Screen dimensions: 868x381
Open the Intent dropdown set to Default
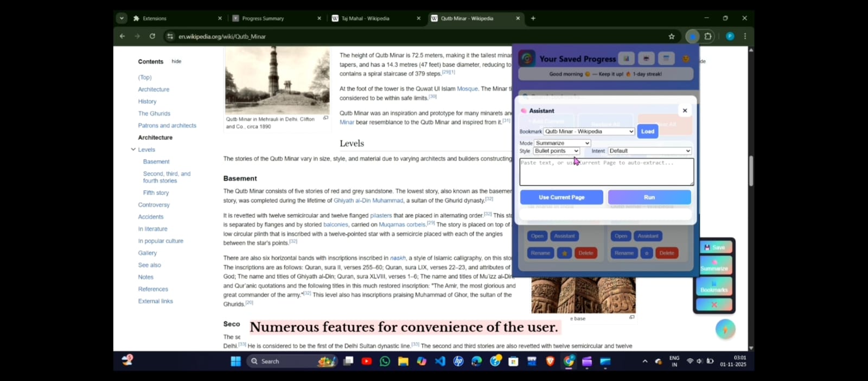[x=650, y=151]
